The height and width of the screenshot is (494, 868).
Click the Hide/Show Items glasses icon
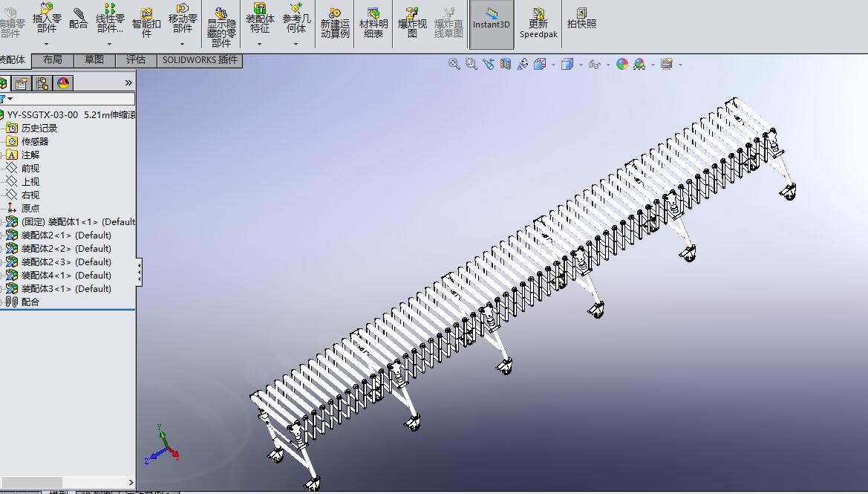tap(595, 64)
